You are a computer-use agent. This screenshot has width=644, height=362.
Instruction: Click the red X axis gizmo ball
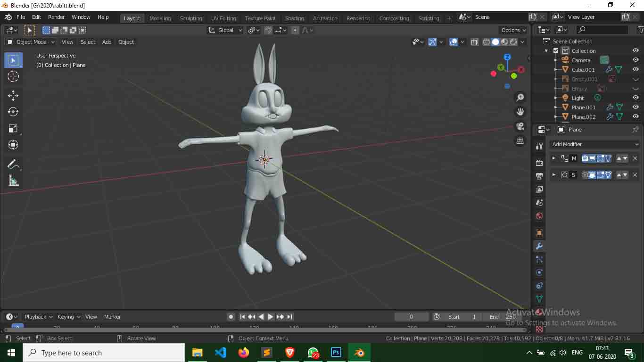pyautogui.click(x=521, y=70)
